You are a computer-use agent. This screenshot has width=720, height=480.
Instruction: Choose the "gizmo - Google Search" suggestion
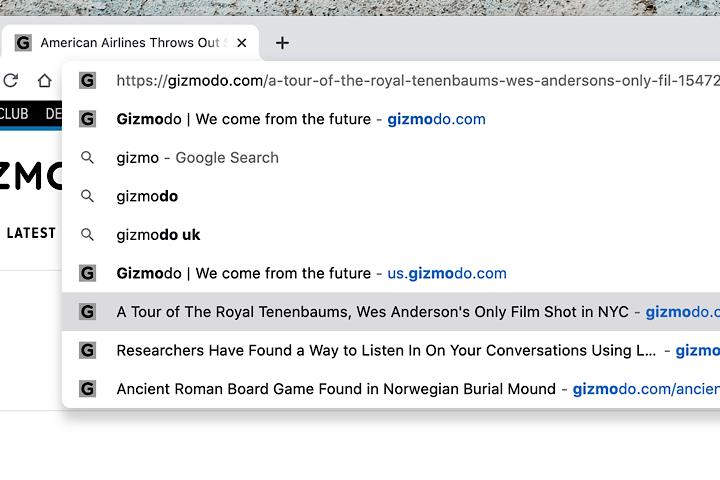[197, 158]
